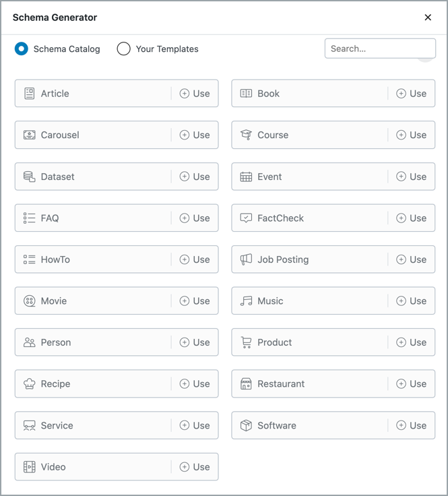Close the Schema Generator dialog
This screenshot has width=448, height=496.
pyautogui.click(x=428, y=18)
